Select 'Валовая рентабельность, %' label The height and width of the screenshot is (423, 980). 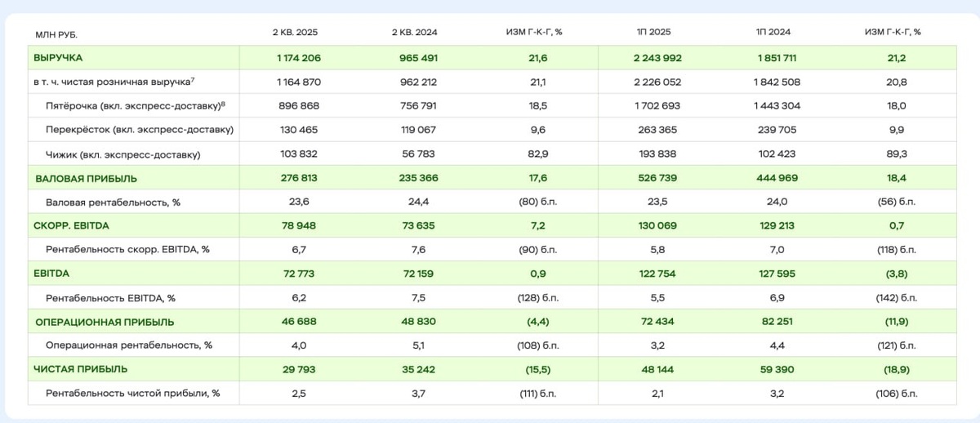pyautogui.click(x=113, y=202)
